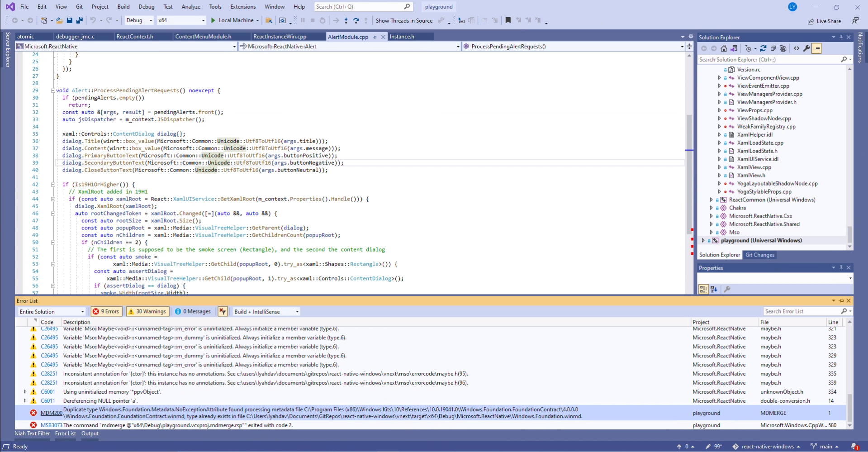Image resolution: width=868 pixels, height=452 pixels.
Task: Sync Solution Explorer with active document
Action: pyautogui.click(x=734, y=48)
